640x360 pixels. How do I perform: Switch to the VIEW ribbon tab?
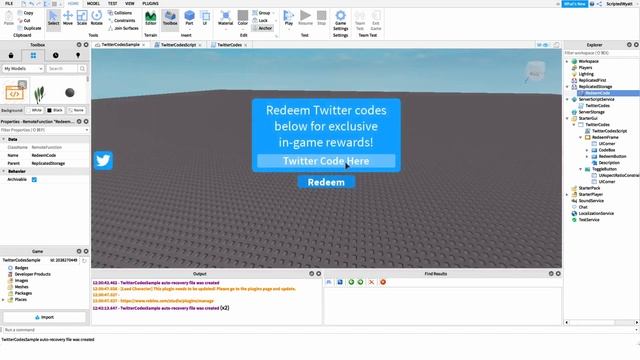(129, 3)
